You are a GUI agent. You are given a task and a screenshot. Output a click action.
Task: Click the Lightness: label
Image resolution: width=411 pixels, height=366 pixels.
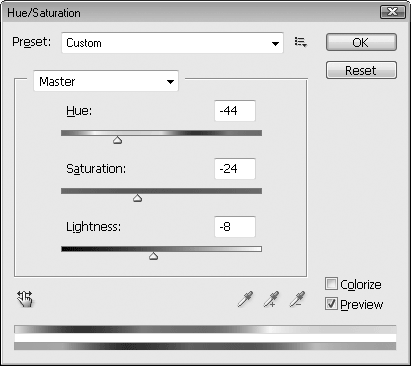tap(93, 227)
